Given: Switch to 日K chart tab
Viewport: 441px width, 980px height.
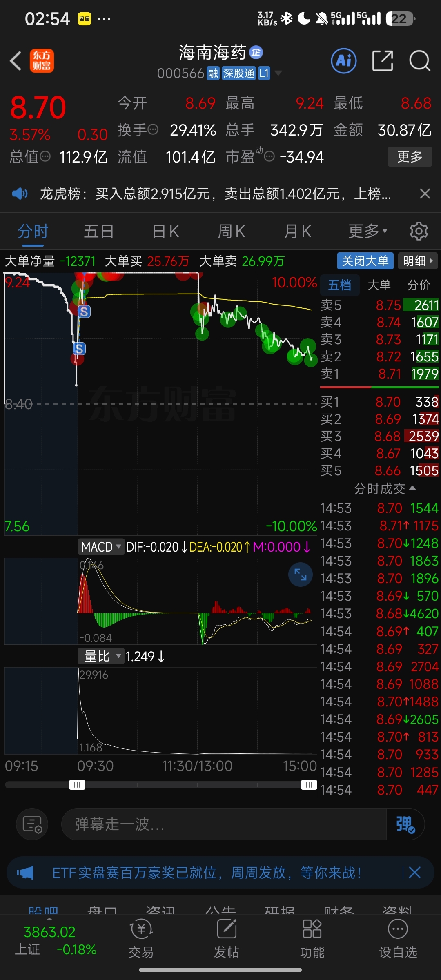Looking at the screenshot, I should click(x=166, y=232).
